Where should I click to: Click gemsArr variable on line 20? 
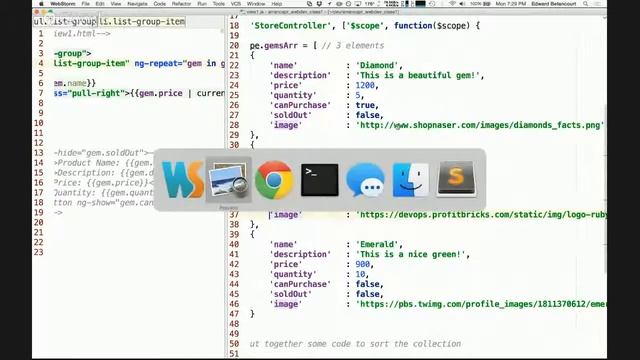[x=281, y=45]
